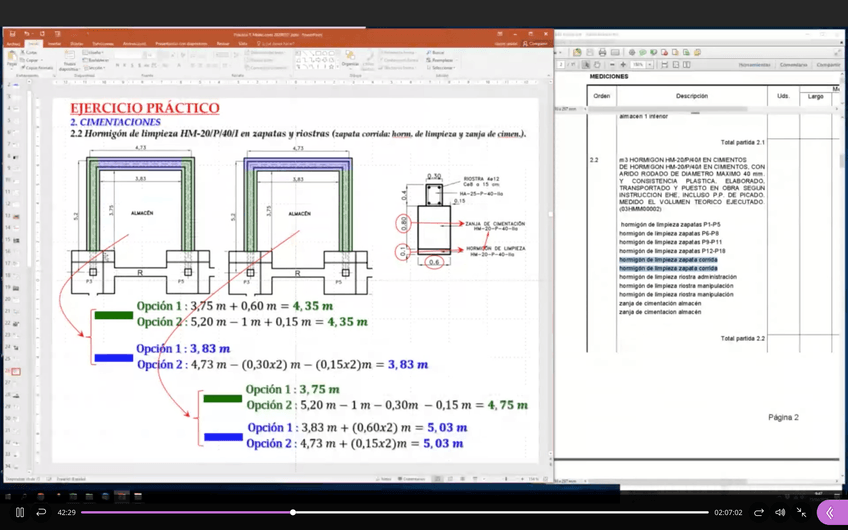Screen dimensions: 848x530
Task: Select the hand pan tool in PDF
Action: click(597, 65)
